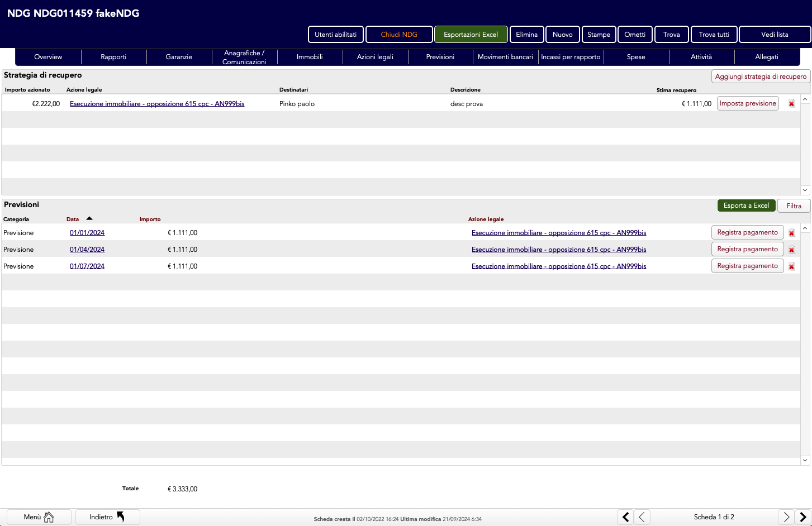
Task: Delete the 01/04/2024 forecast row
Action: (x=791, y=250)
